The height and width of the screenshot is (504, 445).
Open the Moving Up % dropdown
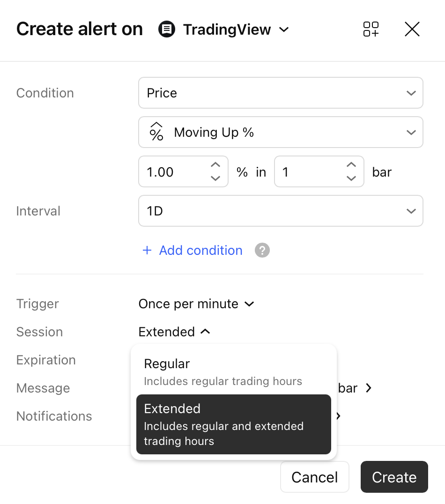(281, 132)
